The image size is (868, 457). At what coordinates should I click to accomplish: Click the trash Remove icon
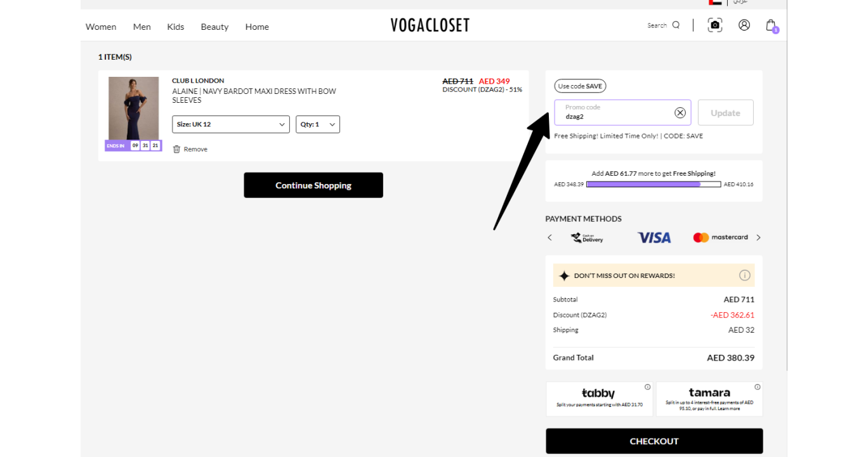[x=176, y=149]
